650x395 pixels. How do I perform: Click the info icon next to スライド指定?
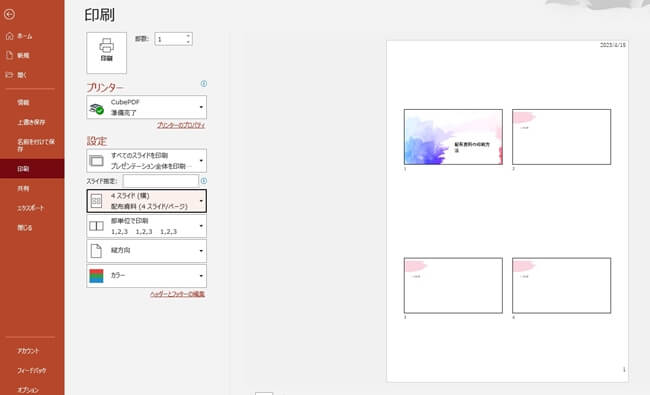(204, 181)
